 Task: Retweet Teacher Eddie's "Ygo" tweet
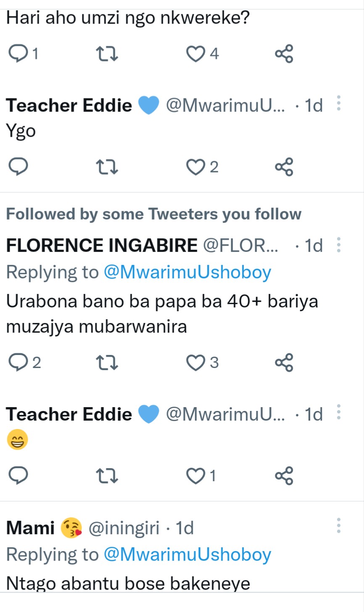pyautogui.click(x=107, y=167)
